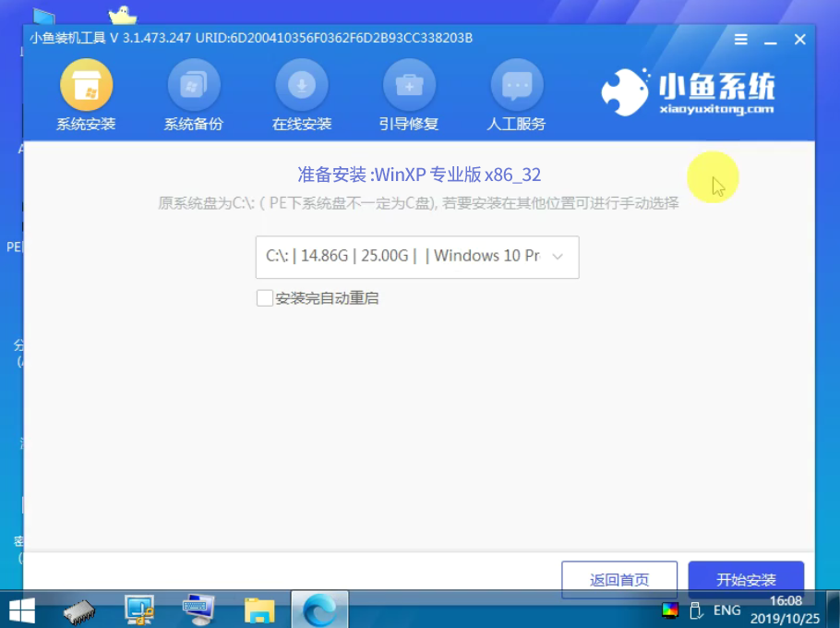This screenshot has height=628, width=840.
Task: Open File Explorer from the taskbar
Action: pos(258,610)
